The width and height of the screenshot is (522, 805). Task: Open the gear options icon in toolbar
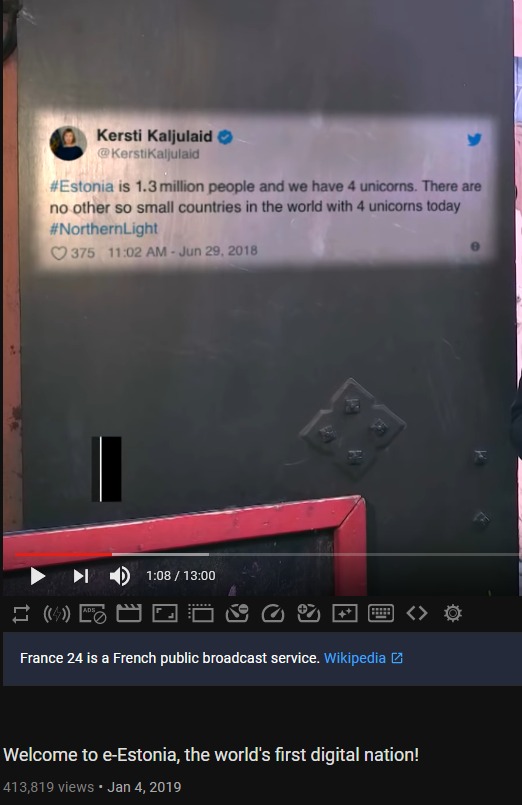(453, 613)
